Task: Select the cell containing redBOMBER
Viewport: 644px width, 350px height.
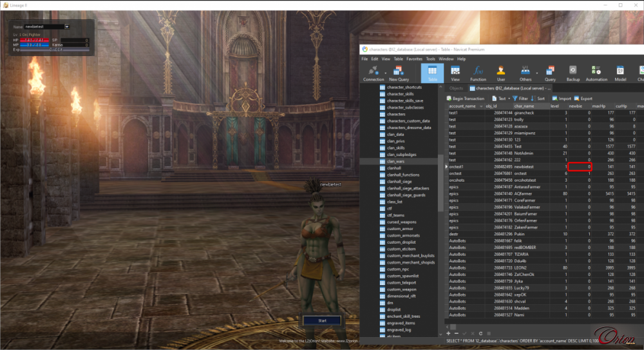Action: click(531, 248)
